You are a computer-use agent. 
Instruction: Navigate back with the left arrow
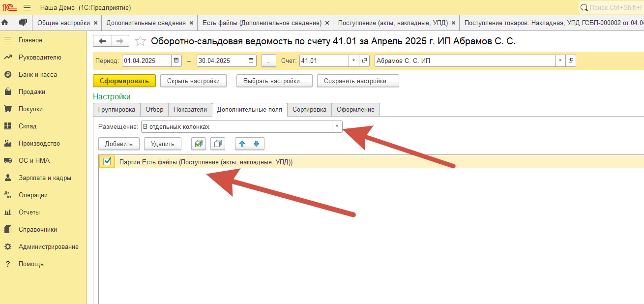pyautogui.click(x=102, y=41)
